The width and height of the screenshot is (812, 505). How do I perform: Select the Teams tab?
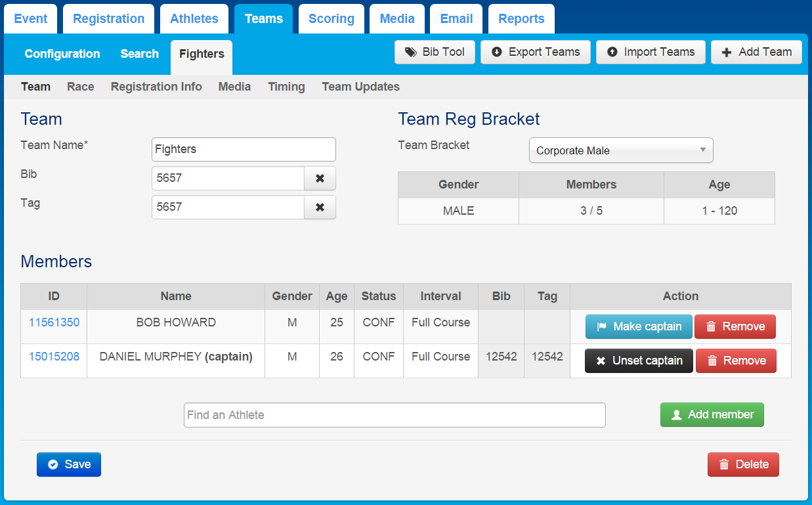264,18
